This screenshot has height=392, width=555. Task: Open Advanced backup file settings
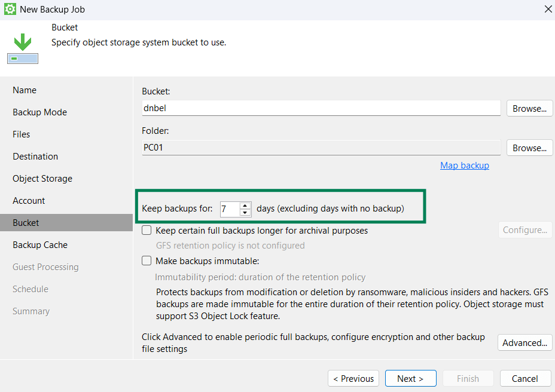pyautogui.click(x=524, y=342)
